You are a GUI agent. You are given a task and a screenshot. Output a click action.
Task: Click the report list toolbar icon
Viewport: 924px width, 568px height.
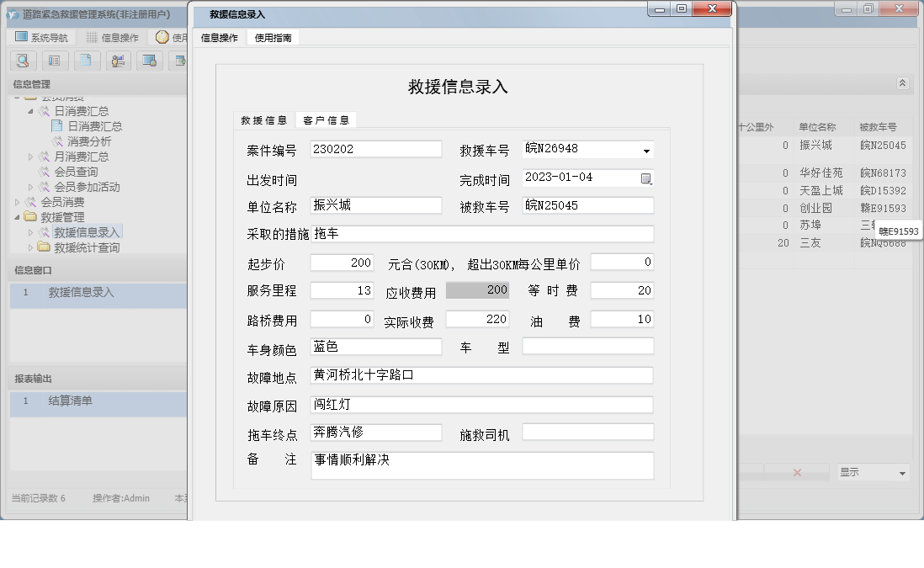[54, 61]
